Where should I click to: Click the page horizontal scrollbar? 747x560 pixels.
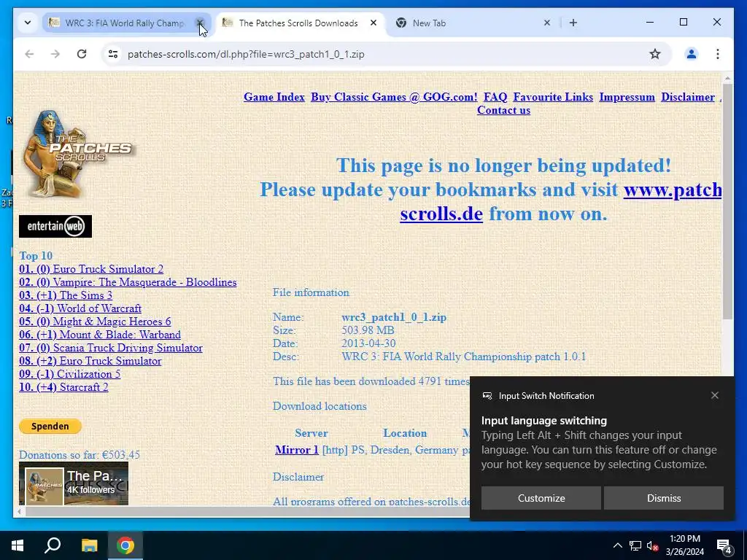(x=248, y=511)
